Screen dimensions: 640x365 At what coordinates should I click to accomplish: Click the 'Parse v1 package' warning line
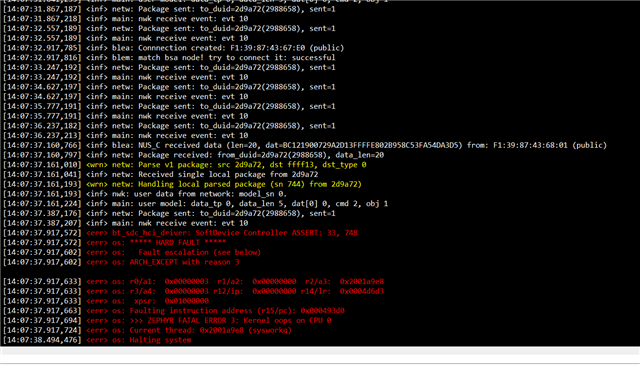(x=184, y=165)
